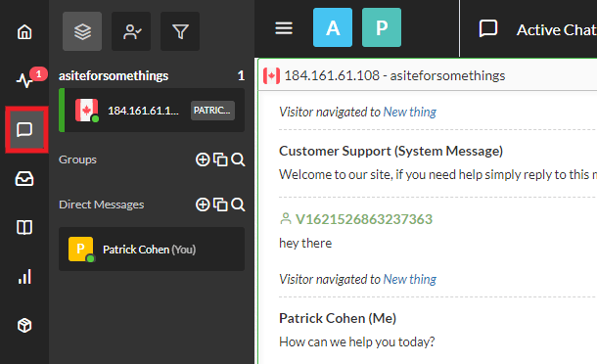This screenshot has width=597, height=364.
Task: Open visitor chat 184.161.61.1... in list
Action: coord(152,110)
